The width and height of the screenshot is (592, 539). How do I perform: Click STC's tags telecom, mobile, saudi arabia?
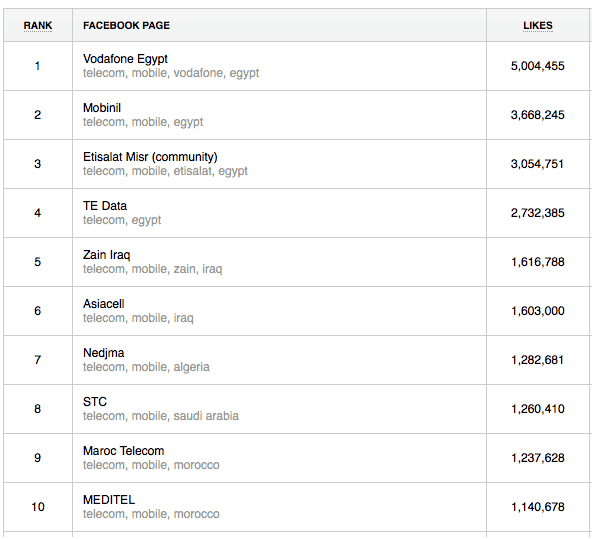pyautogui.click(x=161, y=416)
